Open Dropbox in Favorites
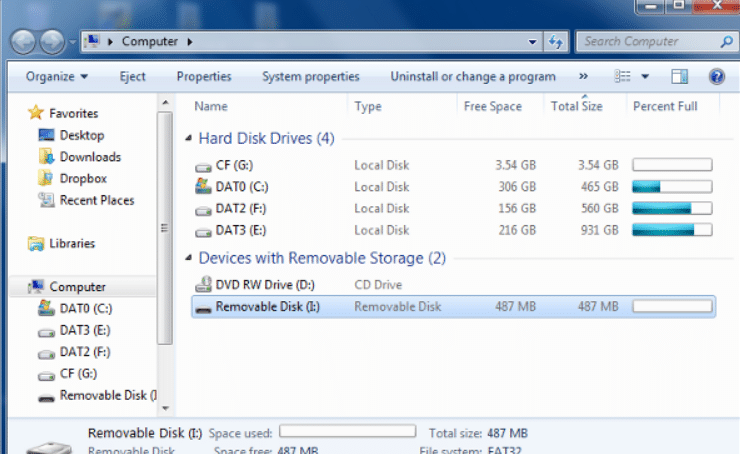740x454 pixels. (83, 178)
